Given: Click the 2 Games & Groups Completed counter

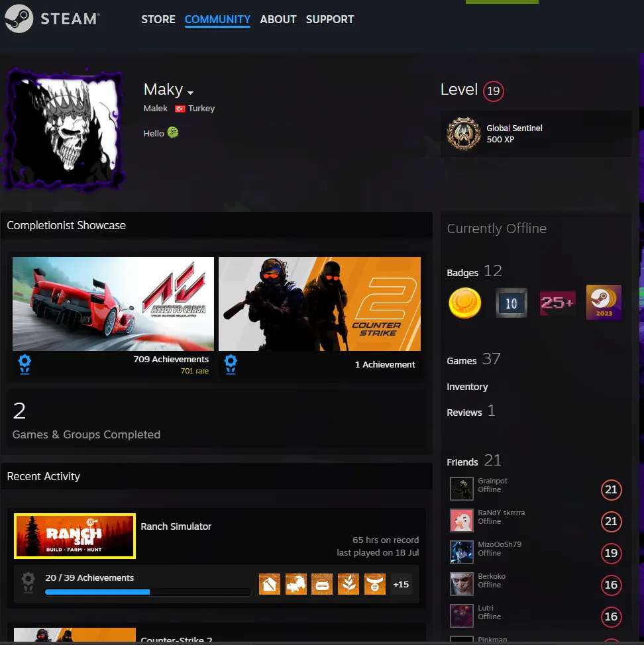Looking at the screenshot, I should 86,421.
